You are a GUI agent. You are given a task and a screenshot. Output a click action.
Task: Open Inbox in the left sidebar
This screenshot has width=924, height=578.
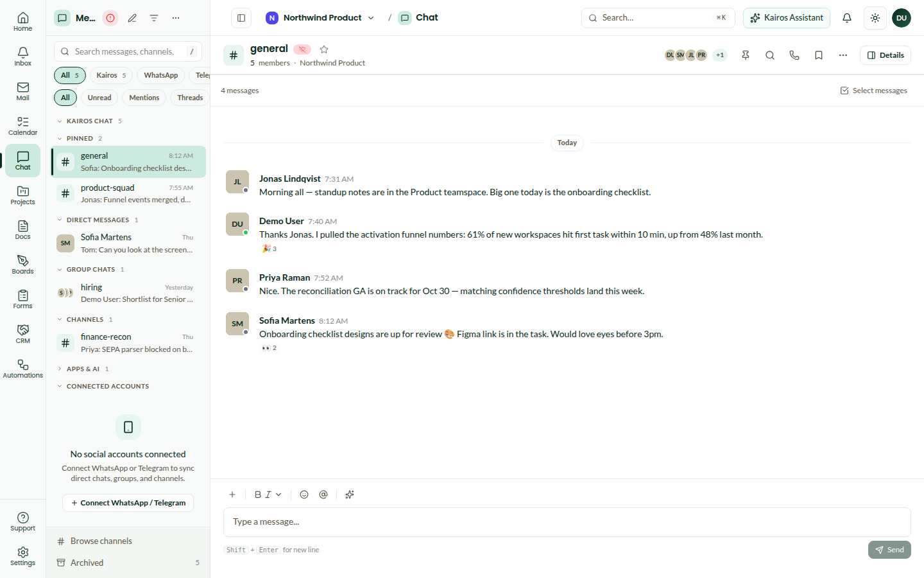click(22, 57)
